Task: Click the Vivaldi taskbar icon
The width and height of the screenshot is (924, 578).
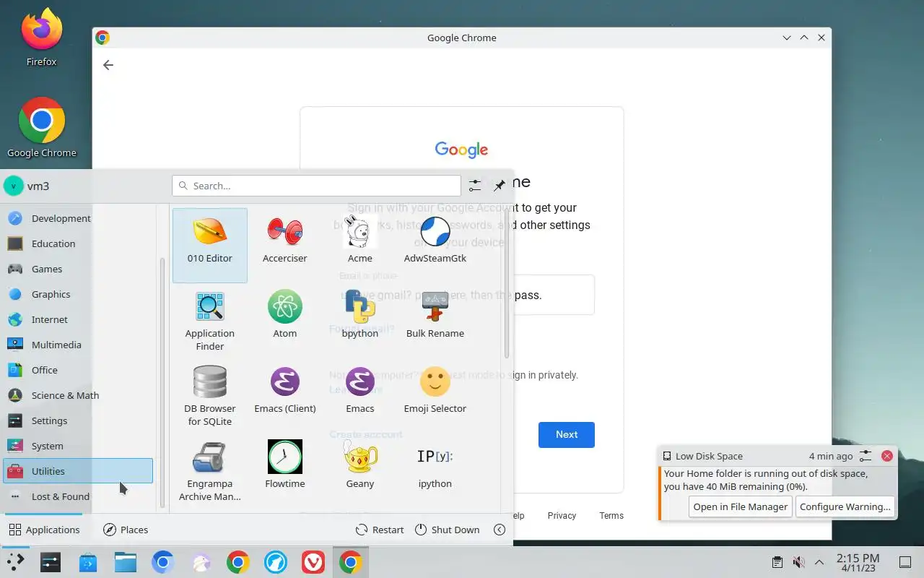Action: (313, 562)
